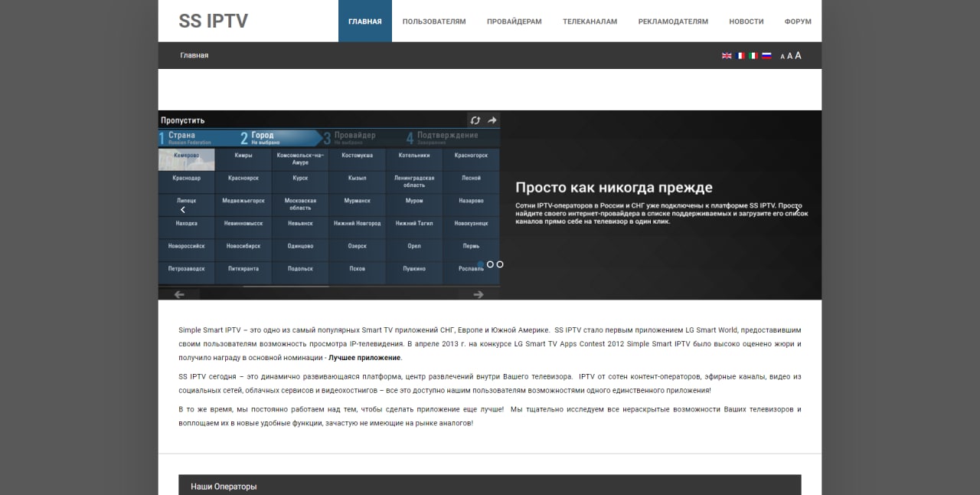980x495 pixels.
Task: Go to the previous carousel slide
Action: [x=182, y=210]
